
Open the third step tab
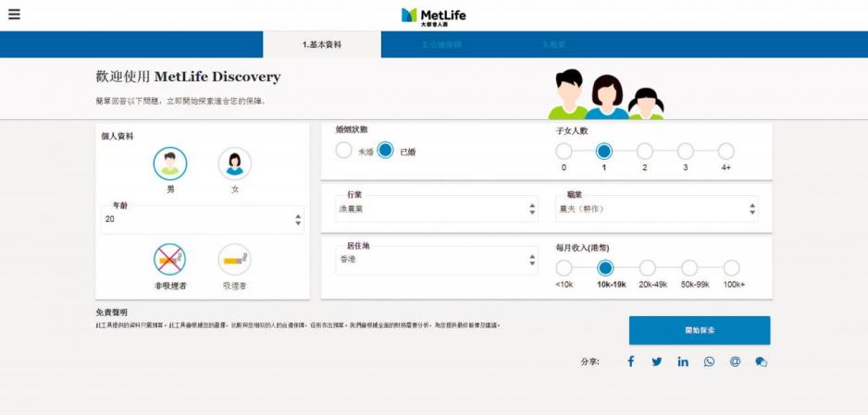point(554,44)
